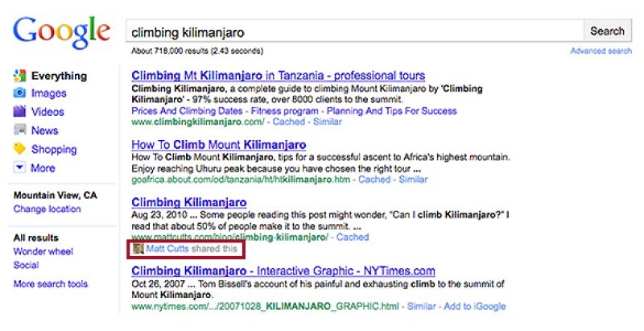Select Wonder wheel view
Image resolution: width=644 pixels, height=331 pixels.
(x=43, y=251)
